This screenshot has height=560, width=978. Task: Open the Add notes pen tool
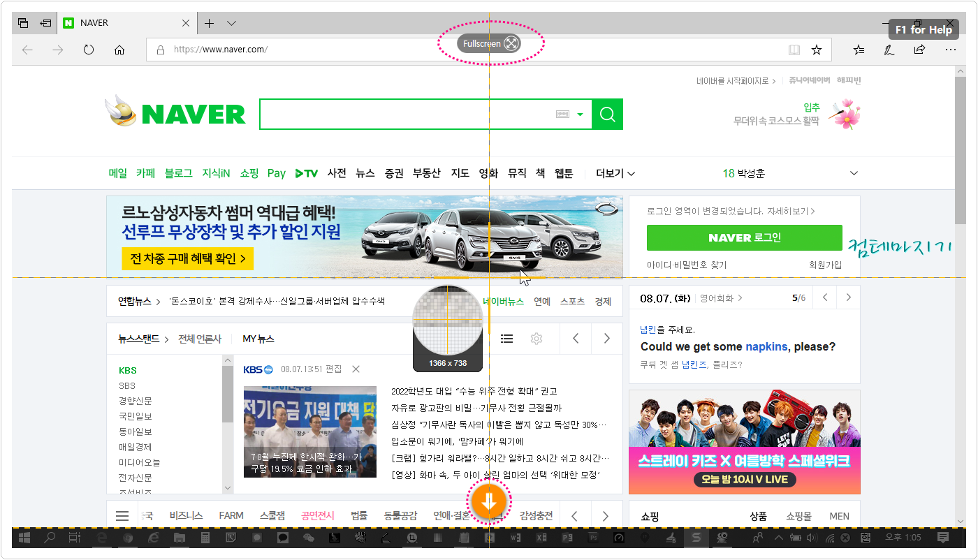(889, 50)
